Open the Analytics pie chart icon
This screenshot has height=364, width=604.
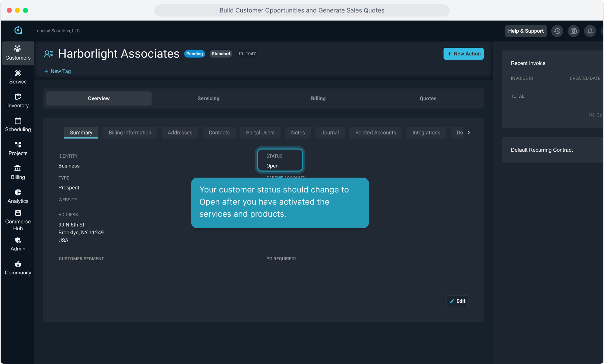[18, 196]
